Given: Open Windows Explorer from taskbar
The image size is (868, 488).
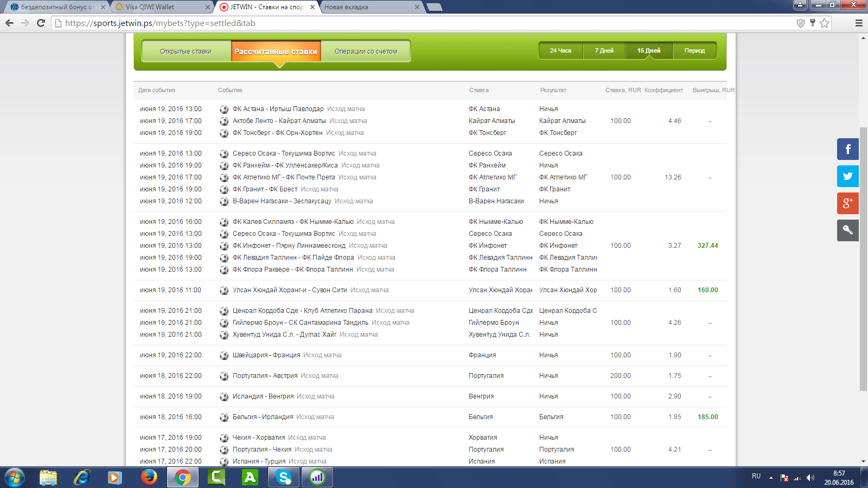Looking at the screenshot, I should (48, 478).
